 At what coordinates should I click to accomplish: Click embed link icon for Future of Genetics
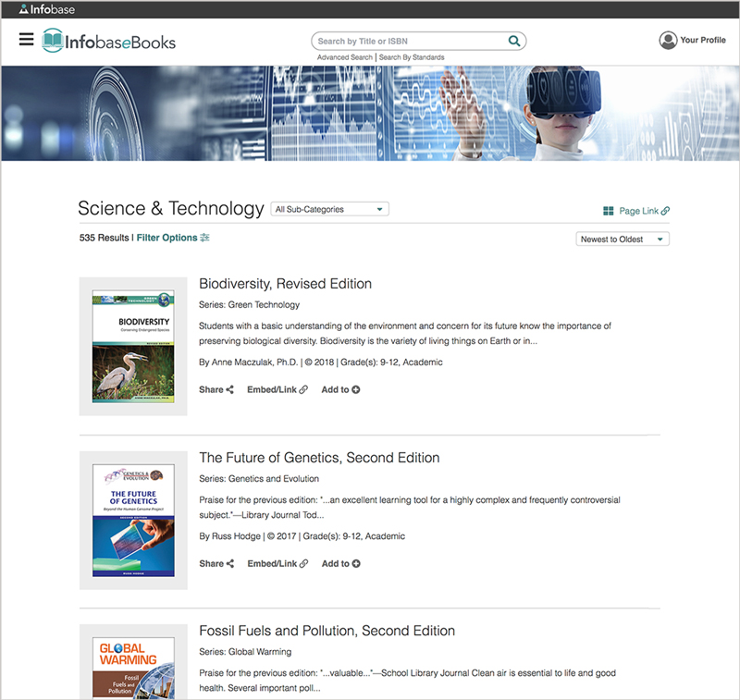coord(304,564)
